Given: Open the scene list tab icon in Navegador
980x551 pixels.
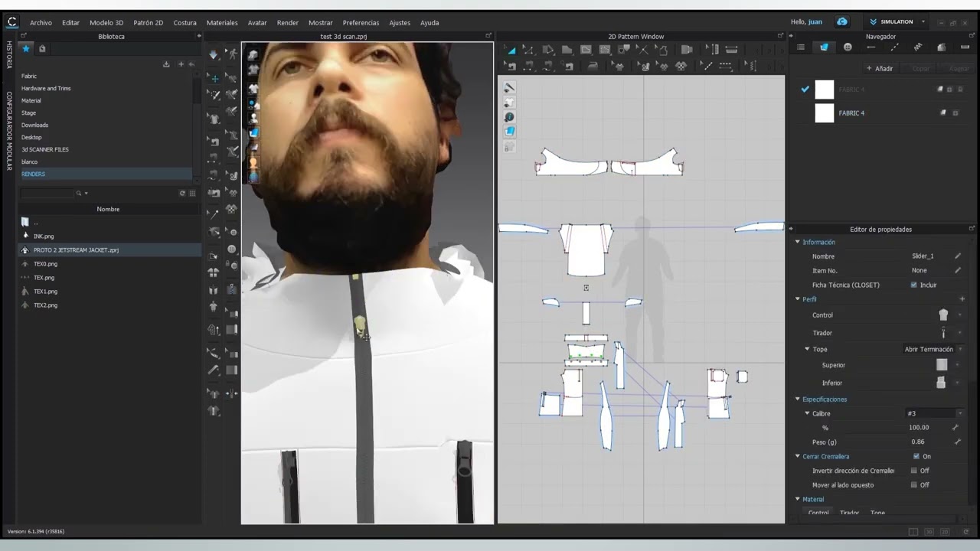Looking at the screenshot, I should coord(801,47).
